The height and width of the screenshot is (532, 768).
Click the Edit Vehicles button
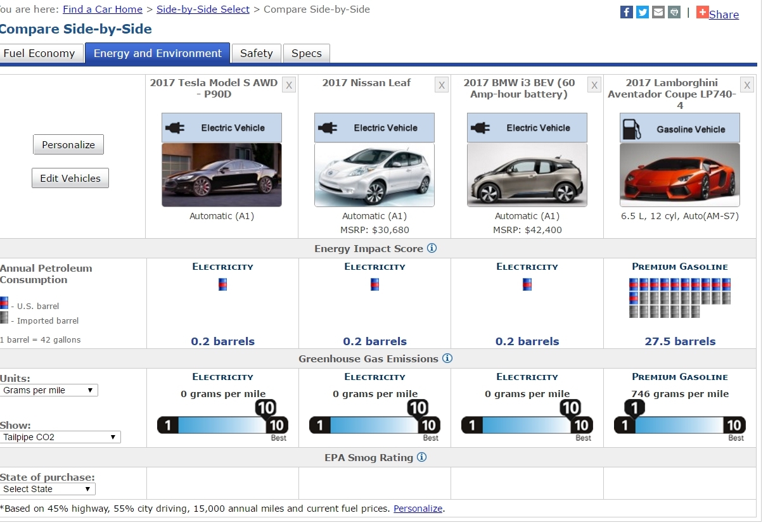point(70,178)
